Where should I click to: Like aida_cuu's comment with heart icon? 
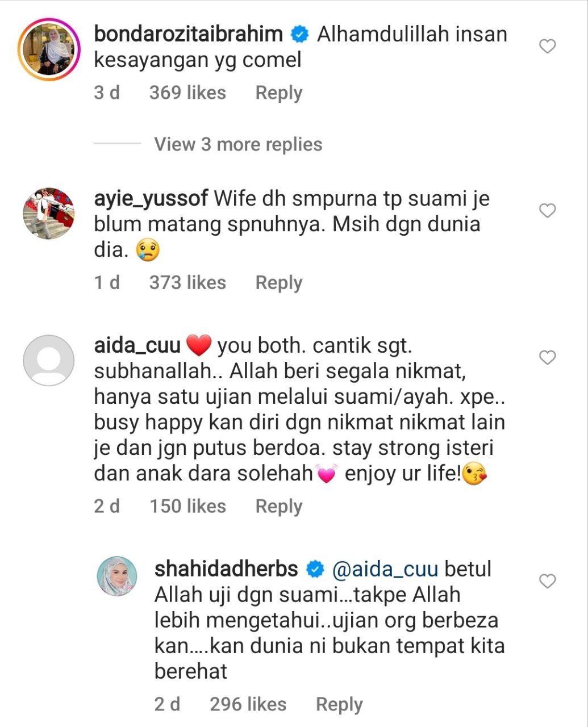[547, 358]
